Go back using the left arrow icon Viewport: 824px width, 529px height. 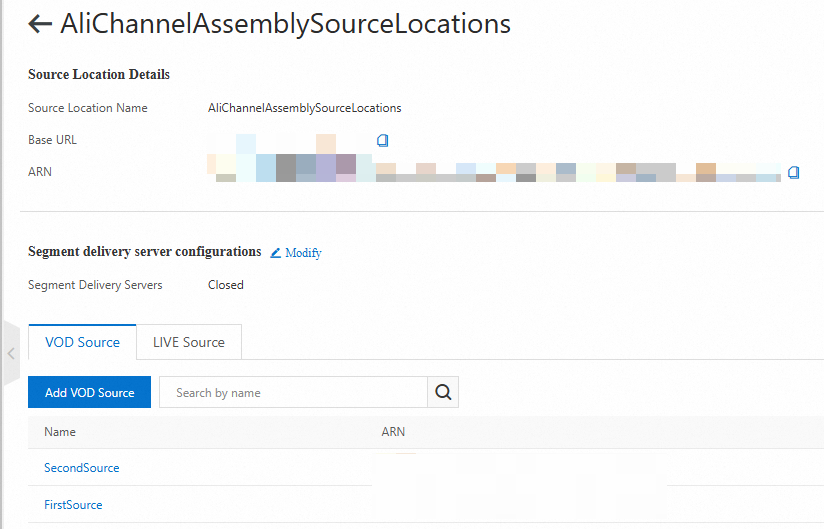coord(40,25)
